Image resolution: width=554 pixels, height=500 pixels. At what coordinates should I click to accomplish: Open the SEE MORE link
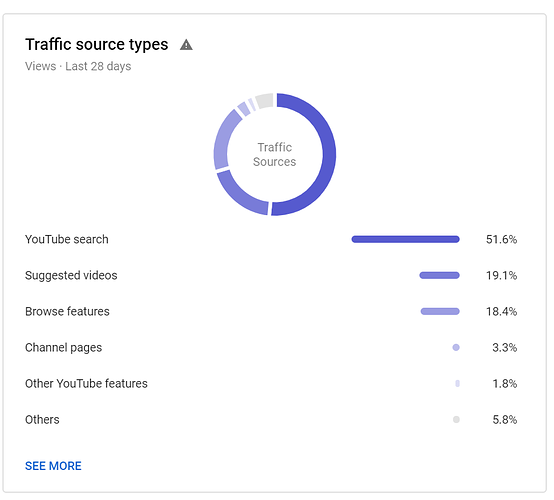pos(53,466)
